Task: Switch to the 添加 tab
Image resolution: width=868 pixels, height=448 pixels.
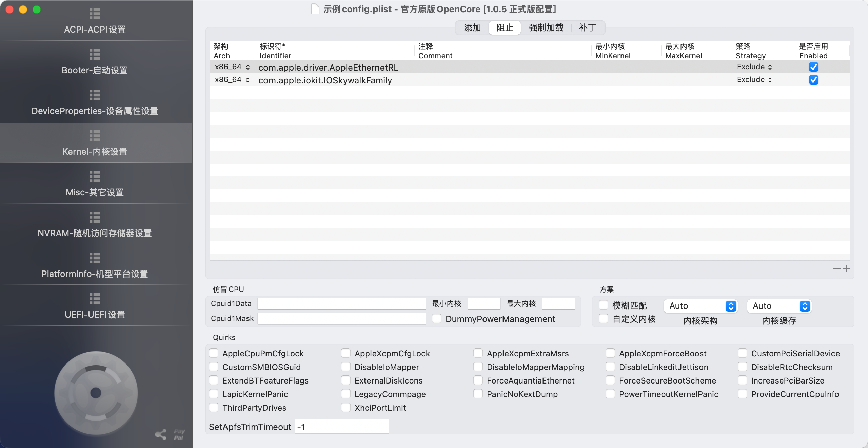Action: click(472, 28)
